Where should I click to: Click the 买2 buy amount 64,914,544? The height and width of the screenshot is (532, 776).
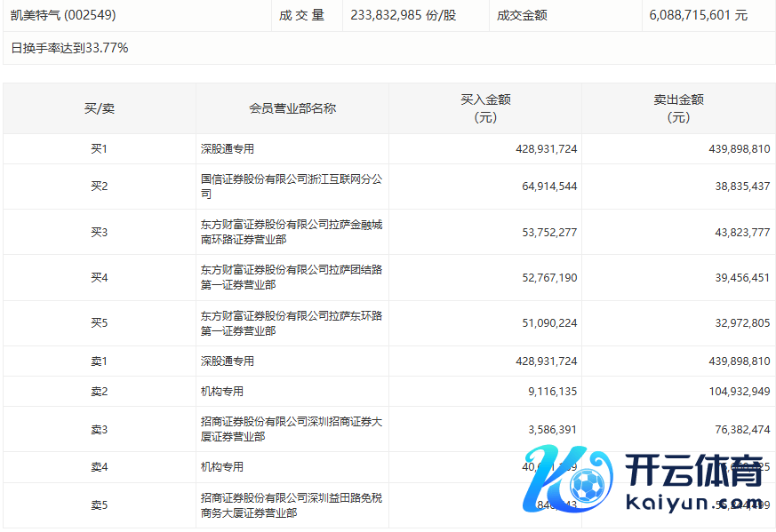pyautogui.click(x=546, y=187)
